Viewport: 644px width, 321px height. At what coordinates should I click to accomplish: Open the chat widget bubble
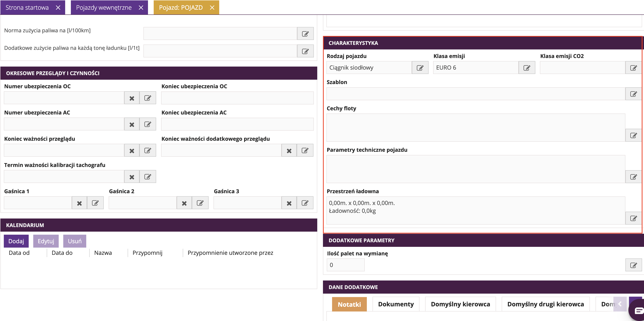pyautogui.click(x=637, y=311)
